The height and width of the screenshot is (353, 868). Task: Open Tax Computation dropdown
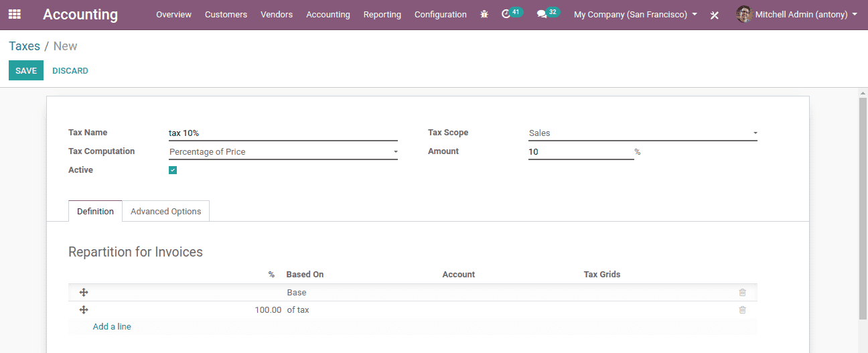pos(283,152)
